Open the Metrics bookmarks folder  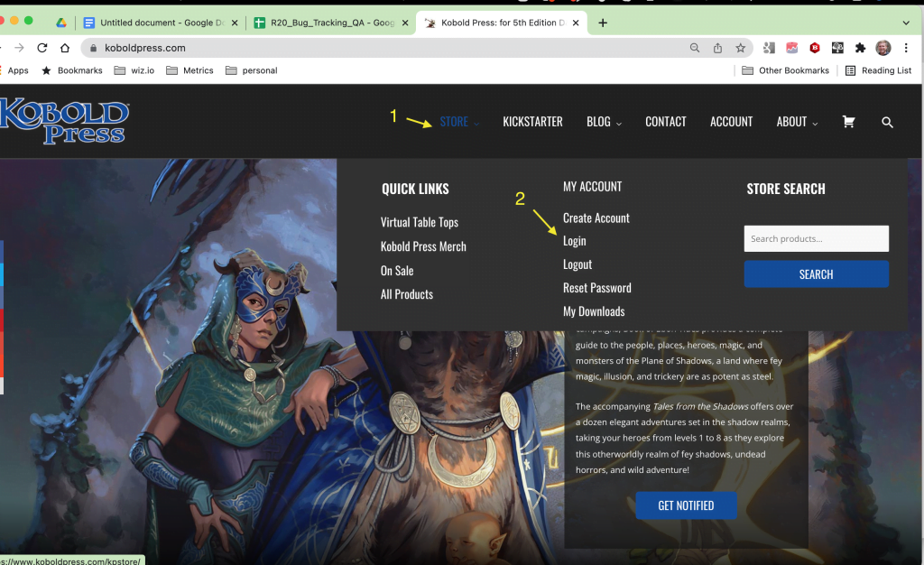[189, 70]
